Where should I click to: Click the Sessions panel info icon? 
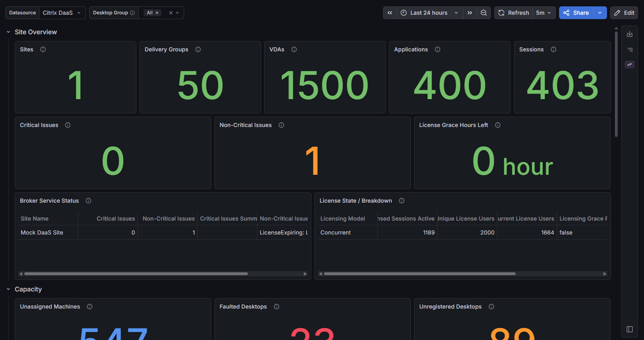(x=554, y=49)
